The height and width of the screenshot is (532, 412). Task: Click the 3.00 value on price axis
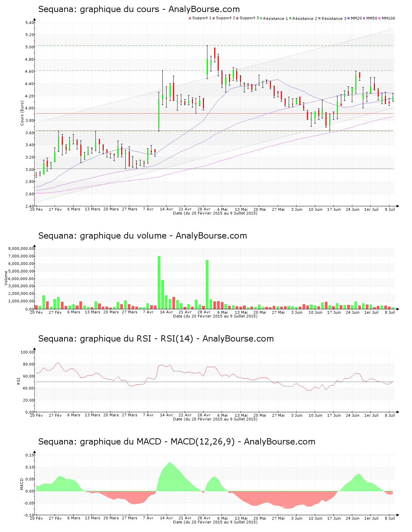click(x=30, y=170)
